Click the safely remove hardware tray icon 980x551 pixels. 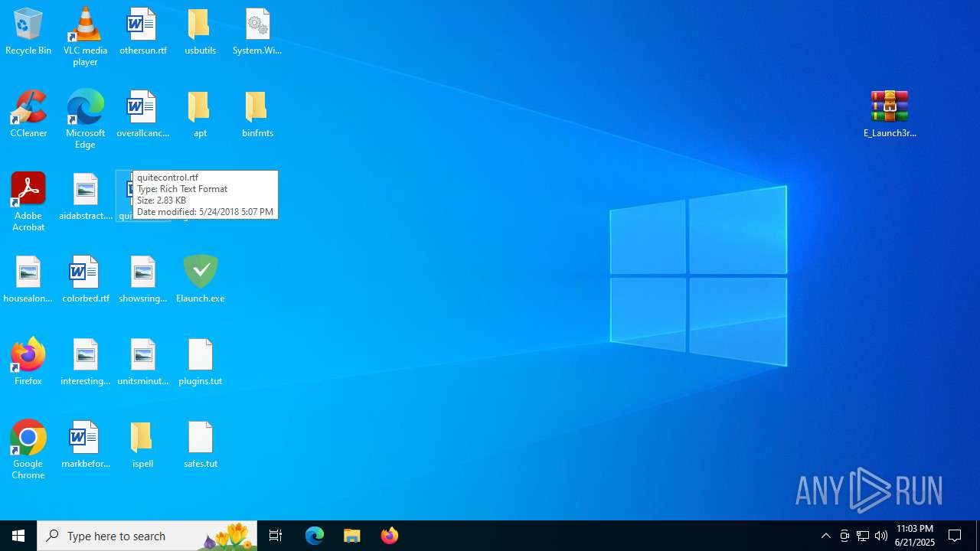click(844, 536)
